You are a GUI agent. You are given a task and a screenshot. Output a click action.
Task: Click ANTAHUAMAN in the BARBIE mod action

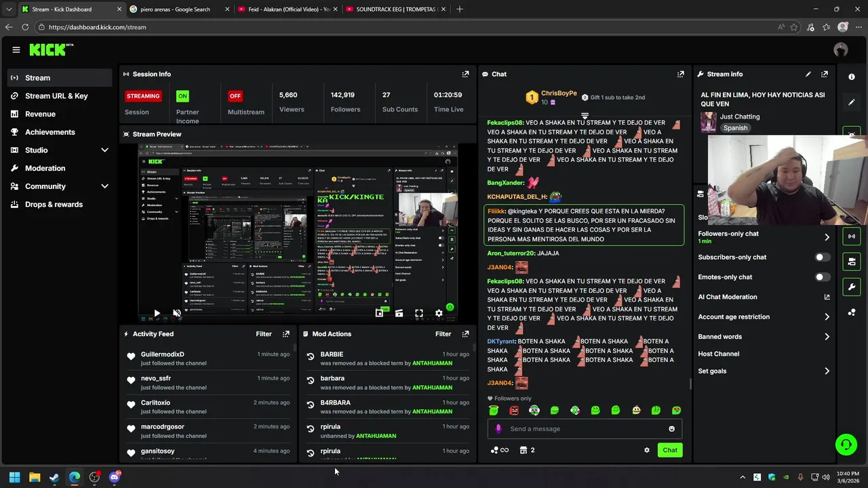coord(432,363)
